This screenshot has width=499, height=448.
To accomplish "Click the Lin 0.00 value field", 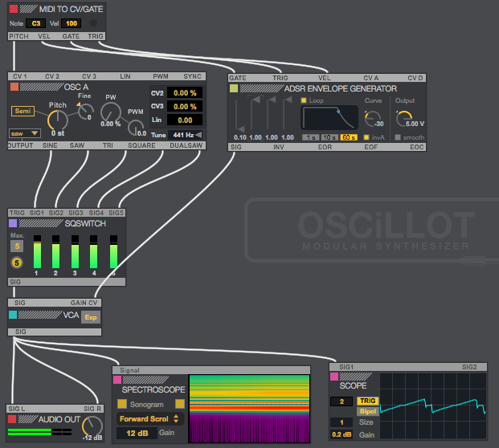I will [185, 120].
